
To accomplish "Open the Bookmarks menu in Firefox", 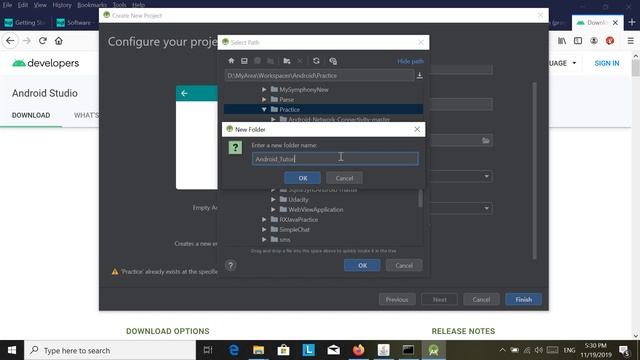I will (x=92, y=5).
